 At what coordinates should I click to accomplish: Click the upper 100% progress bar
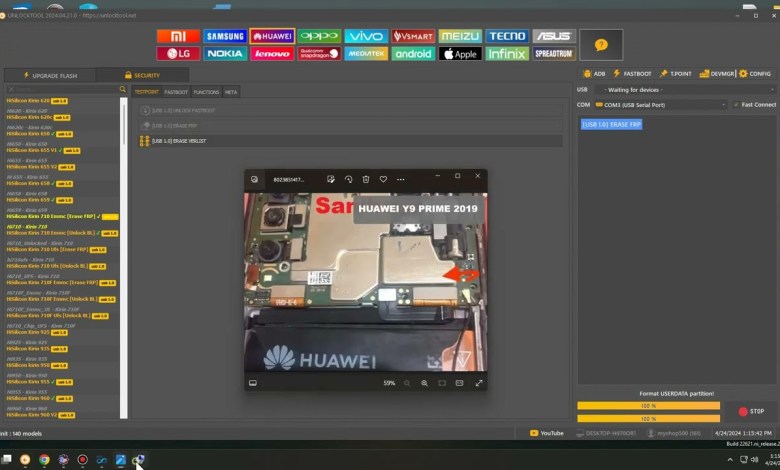pyautogui.click(x=648, y=406)
